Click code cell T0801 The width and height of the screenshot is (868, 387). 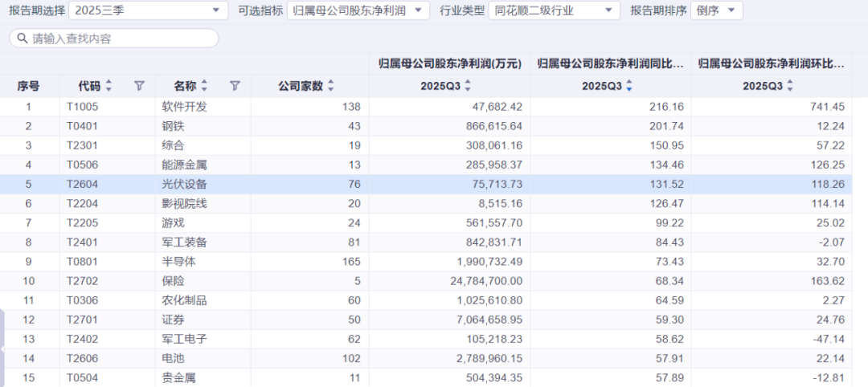pos(82,262)
